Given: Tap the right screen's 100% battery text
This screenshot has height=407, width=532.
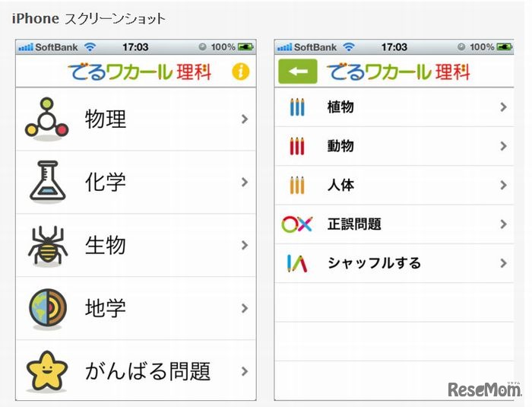Looking at the screenshot, I should [x=482, y=47].
